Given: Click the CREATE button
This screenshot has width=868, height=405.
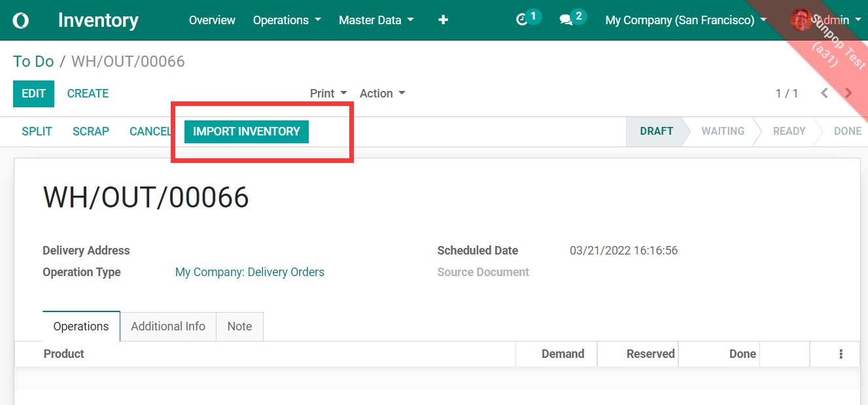Looking at the screenshot, I should (x=88, y=94).
